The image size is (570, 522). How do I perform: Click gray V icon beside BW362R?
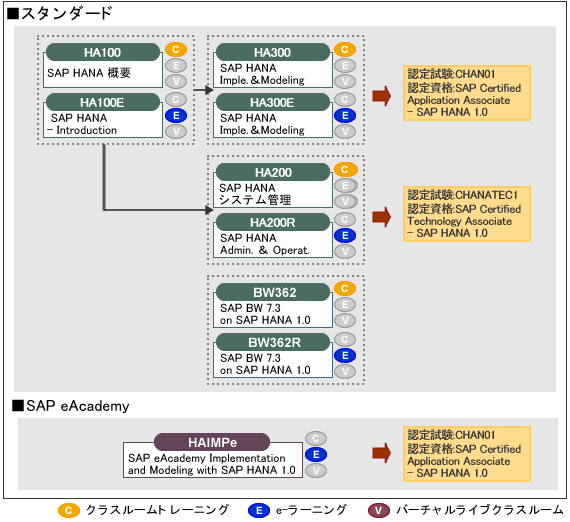click(345, 372)
